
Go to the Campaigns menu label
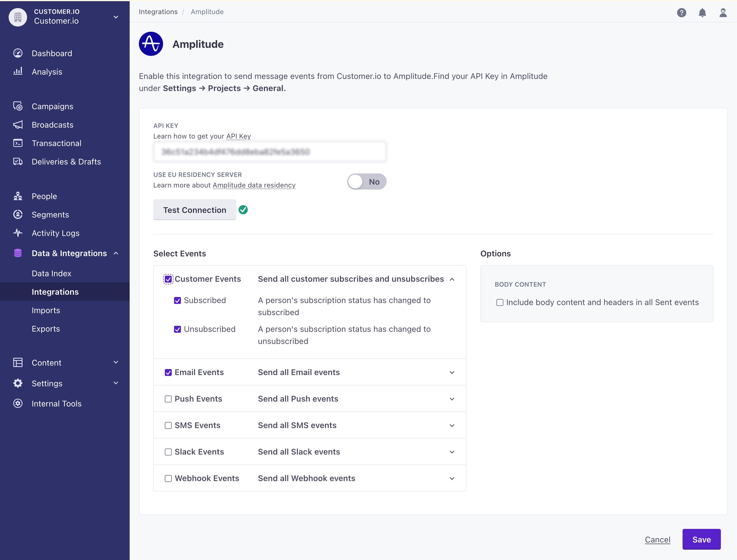click(52, 106)
